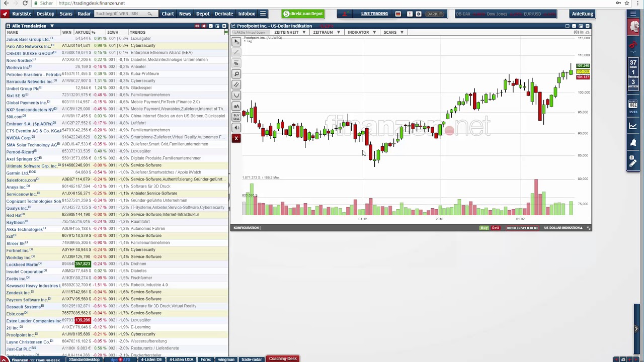Click the Aktie hinzufügen field in chart
The height and width of the screenshot is (362, 644).
tap(251, 32)
